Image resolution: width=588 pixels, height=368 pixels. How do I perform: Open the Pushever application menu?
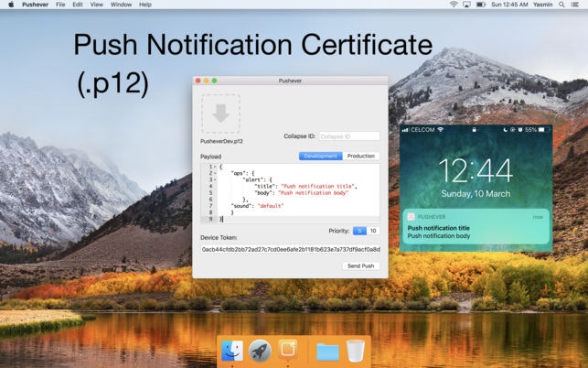click(x=35, y=5)
